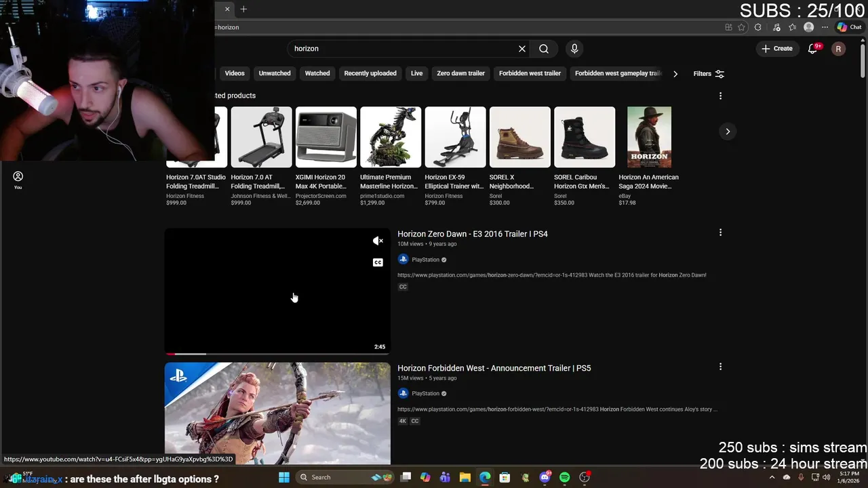Open PlayStation channel under Zero Dawn trailer
The width and height of the screenshot is (868, 488).
(x=425, y=260)
